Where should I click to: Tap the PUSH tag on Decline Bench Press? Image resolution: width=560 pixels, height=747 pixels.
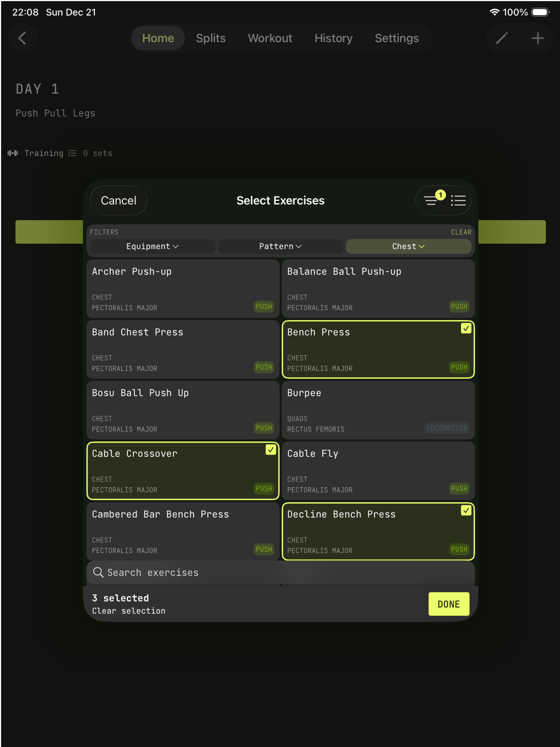459,549
